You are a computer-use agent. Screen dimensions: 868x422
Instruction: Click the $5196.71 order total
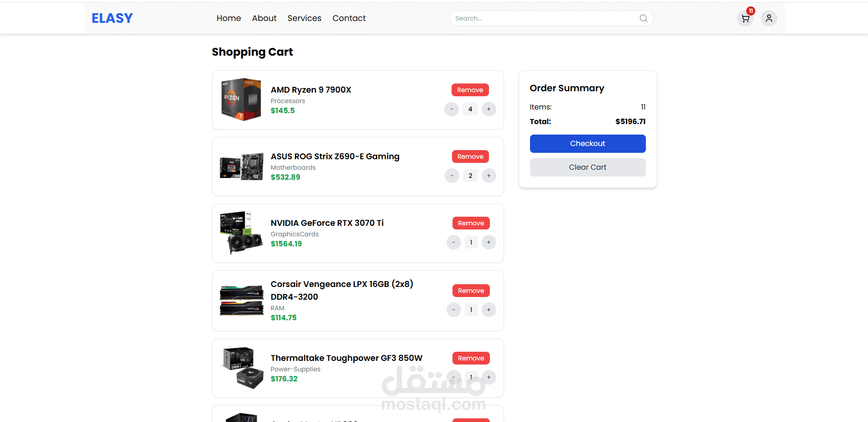(630, 121)
